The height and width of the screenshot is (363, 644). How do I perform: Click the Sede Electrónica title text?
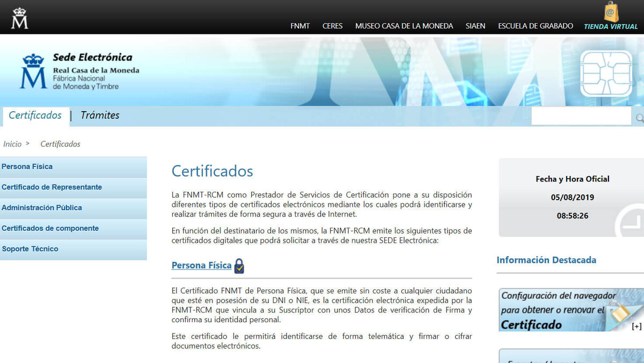[x=92, y=57]
